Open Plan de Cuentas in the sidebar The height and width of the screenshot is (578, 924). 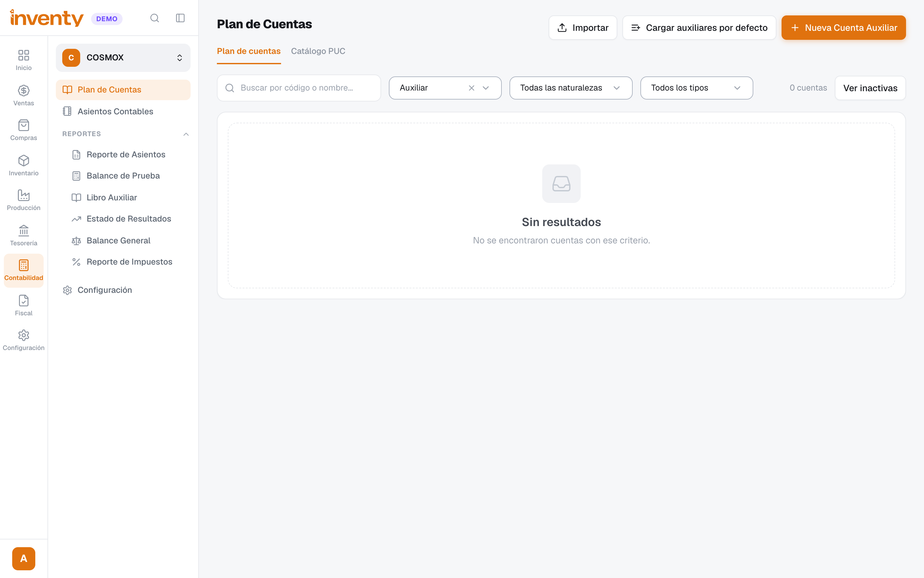click(x=123, y=90)
